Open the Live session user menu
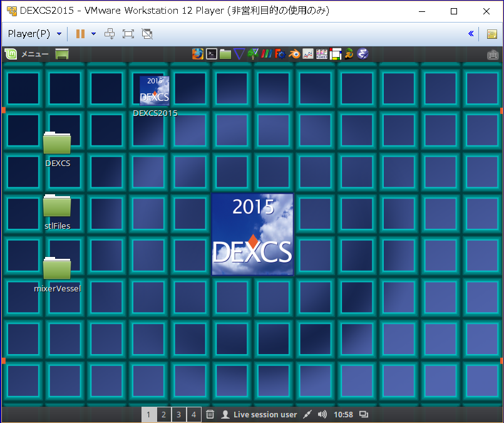Screen dimensions: 504x423 259,415
